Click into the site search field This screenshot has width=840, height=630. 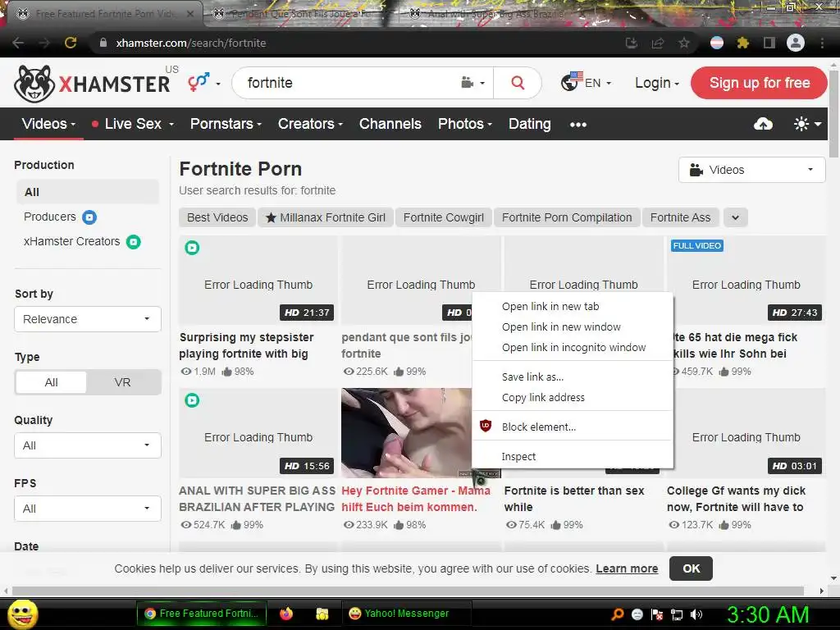348,83
